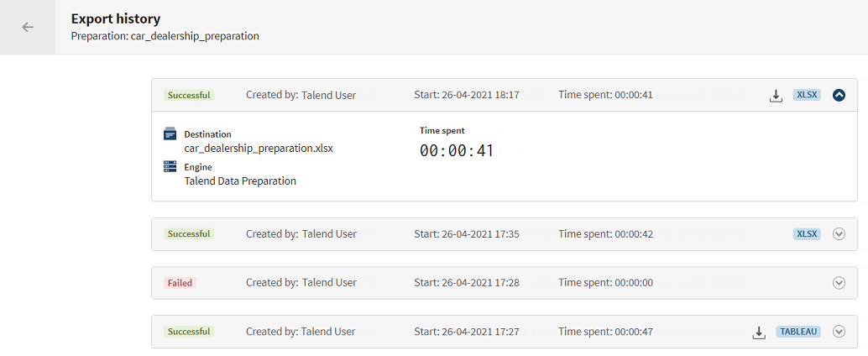This screenshot has height=356, width=868.
Task: Download the 18:17 XLSX export
Action: tap(776, 96)
